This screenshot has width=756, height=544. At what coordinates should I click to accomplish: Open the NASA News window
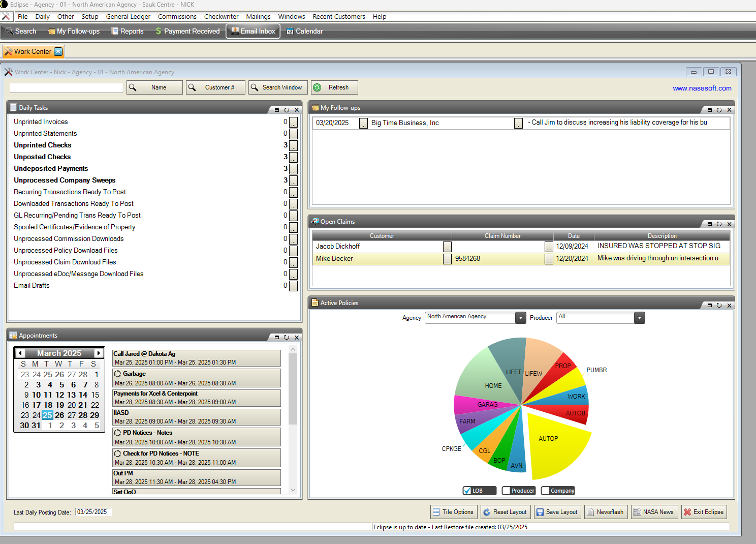click(x=654, y=511)
